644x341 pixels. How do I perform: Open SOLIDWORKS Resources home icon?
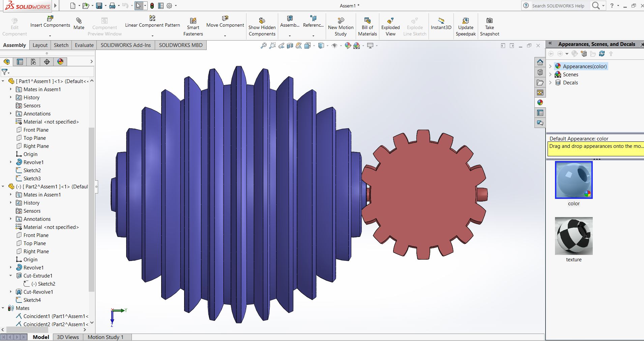coord(540,62)
